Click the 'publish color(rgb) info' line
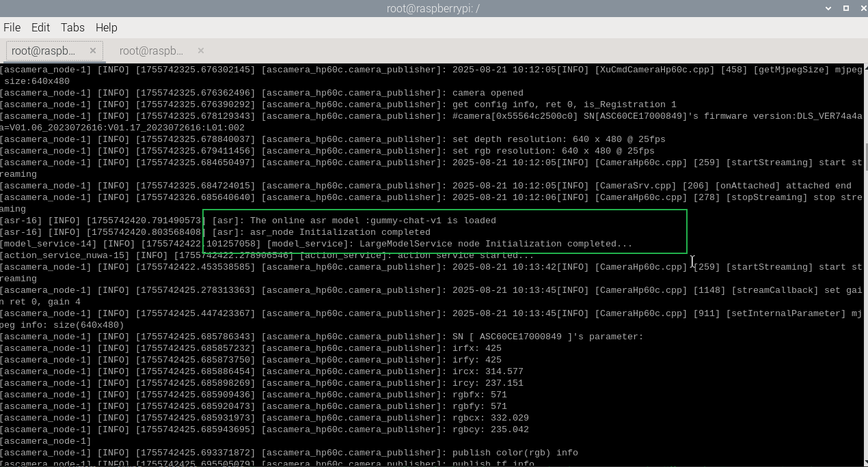This screenshot has height=467, width=868. point(515,453)
